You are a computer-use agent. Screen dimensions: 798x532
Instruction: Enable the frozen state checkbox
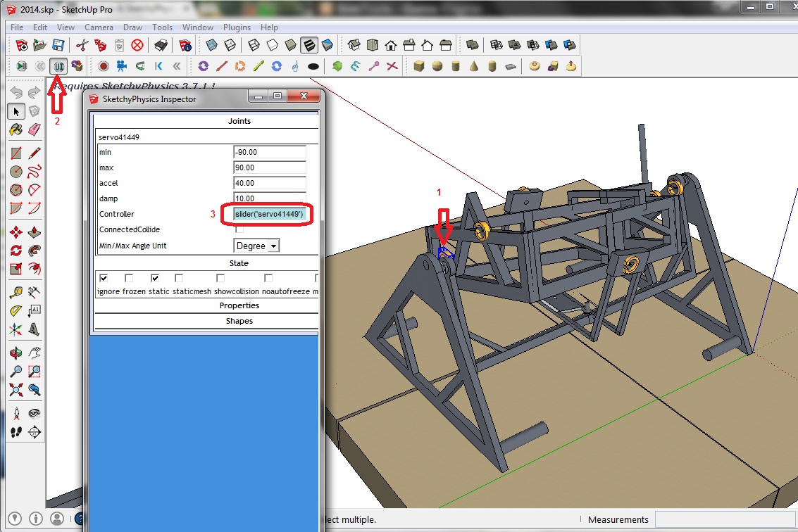click(x=129, y=278)
